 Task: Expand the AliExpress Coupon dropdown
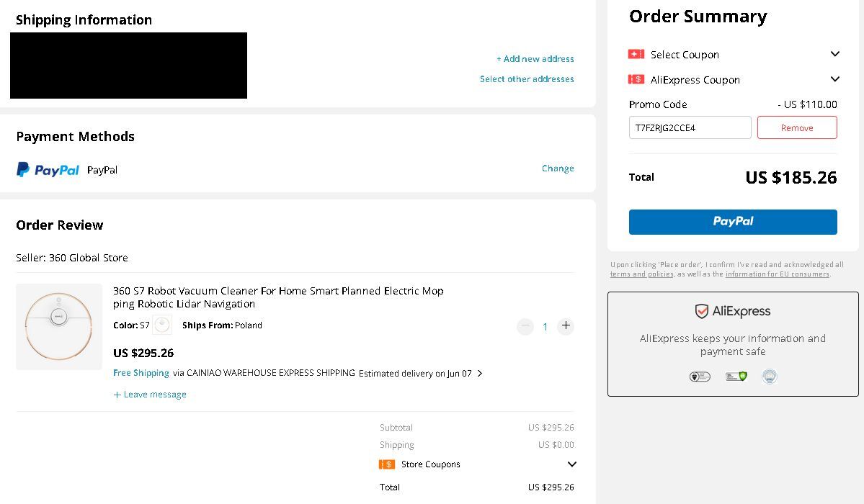(834, 79)
